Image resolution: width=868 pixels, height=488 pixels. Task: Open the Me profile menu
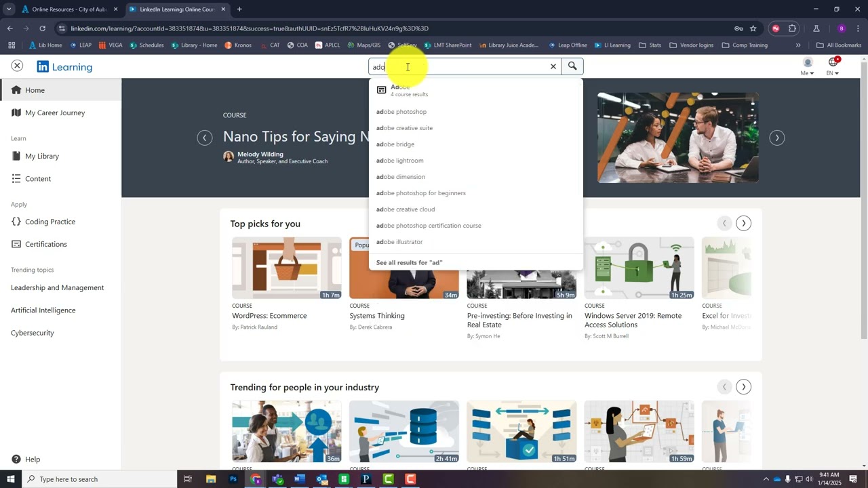click(x=807, y=66)
